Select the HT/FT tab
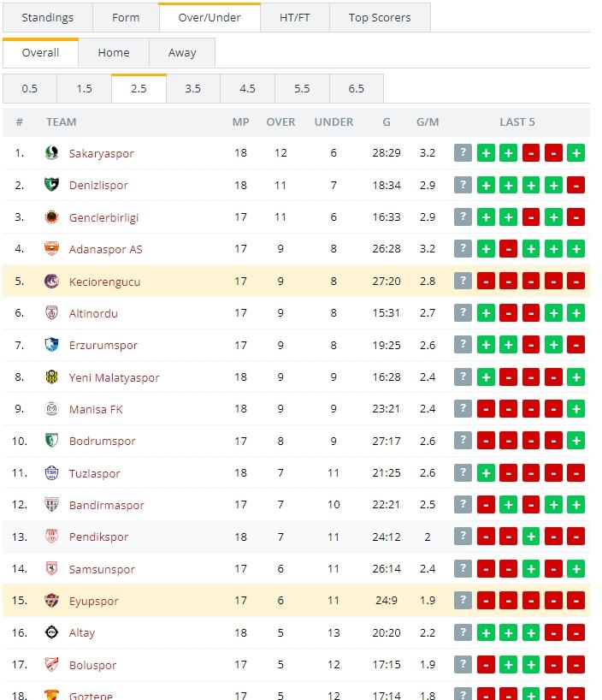 [x=295, y=17]
